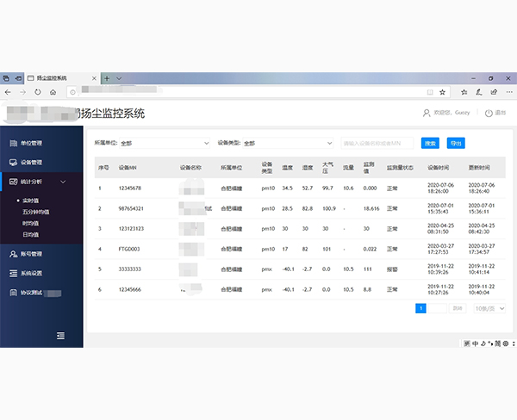Collapse the sidebar with bottom fold icon
The width and height of the screenshot is (517, 420).
pos(60,336)
